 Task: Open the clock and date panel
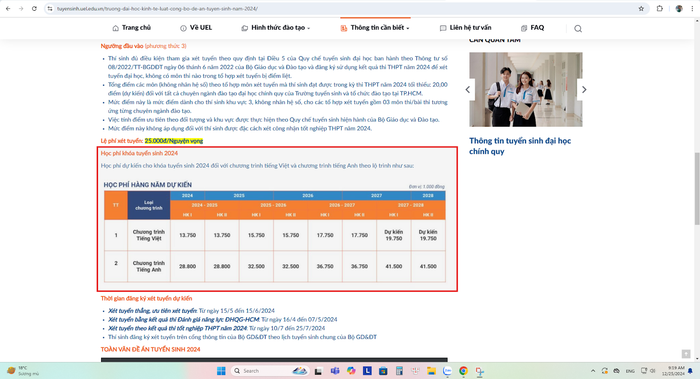673,371
